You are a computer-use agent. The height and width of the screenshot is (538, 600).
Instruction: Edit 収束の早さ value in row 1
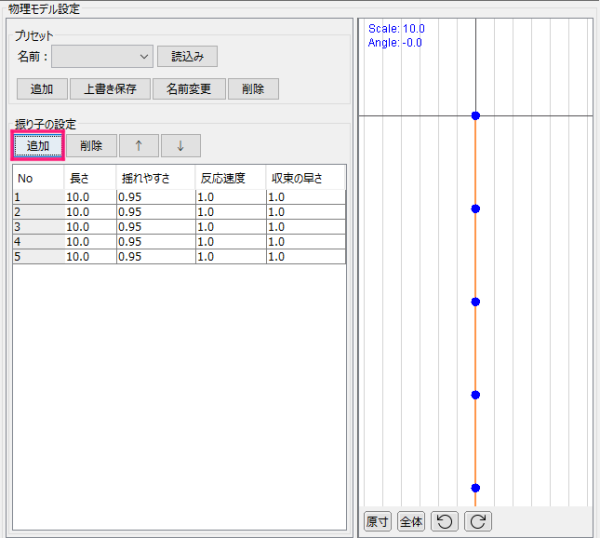click(306, 197)
